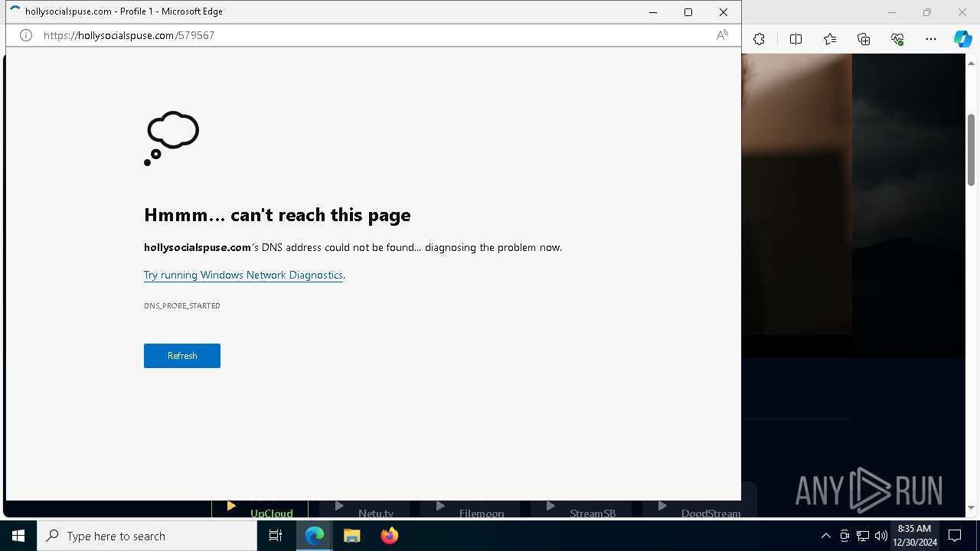Open Try running Windows Network Diagnostics link
980x551 pixels.
coord(243,275)
